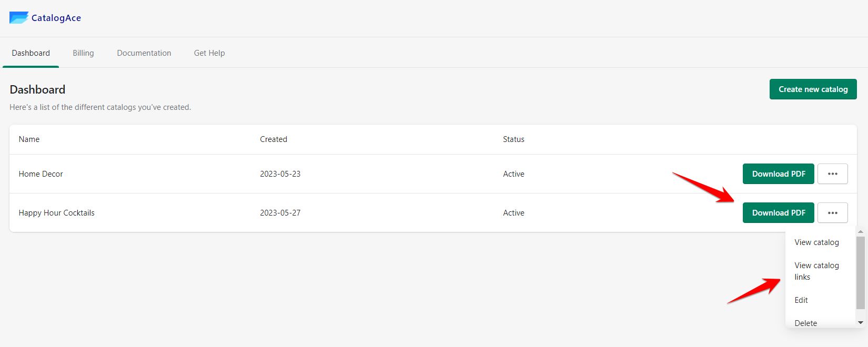This screenshot has width=868, height=347.
Task: Click the Happy Hour Cocktails catalog name
Action: [57, 213]
